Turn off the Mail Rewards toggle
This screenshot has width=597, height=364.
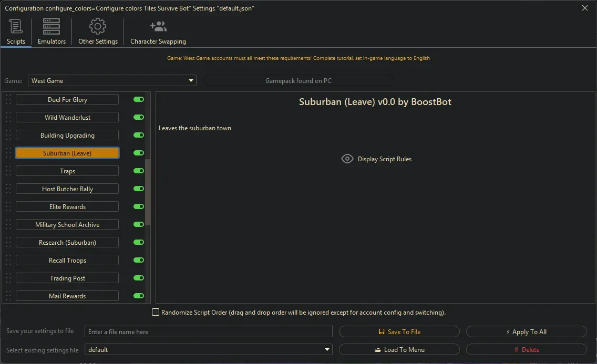(x=139, y=296)
